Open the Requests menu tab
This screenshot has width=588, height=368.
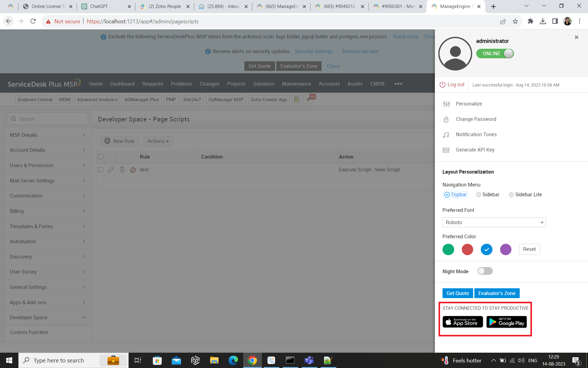[x=153, y=84]
